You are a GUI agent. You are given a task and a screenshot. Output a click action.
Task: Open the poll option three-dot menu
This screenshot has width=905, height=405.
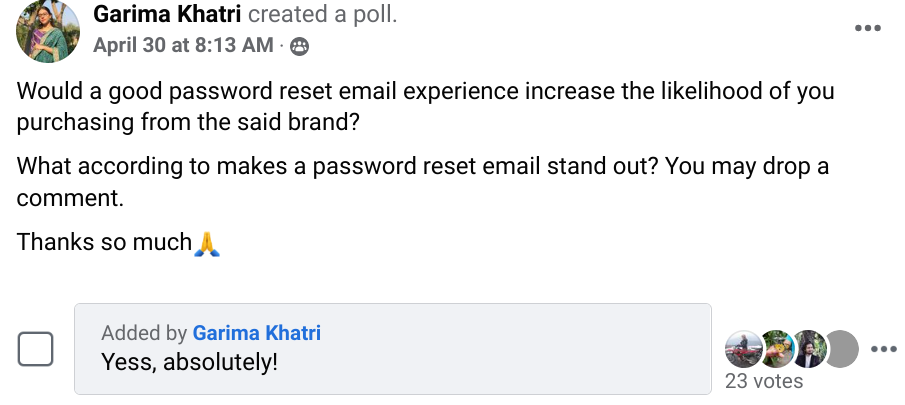click(884, 349)
